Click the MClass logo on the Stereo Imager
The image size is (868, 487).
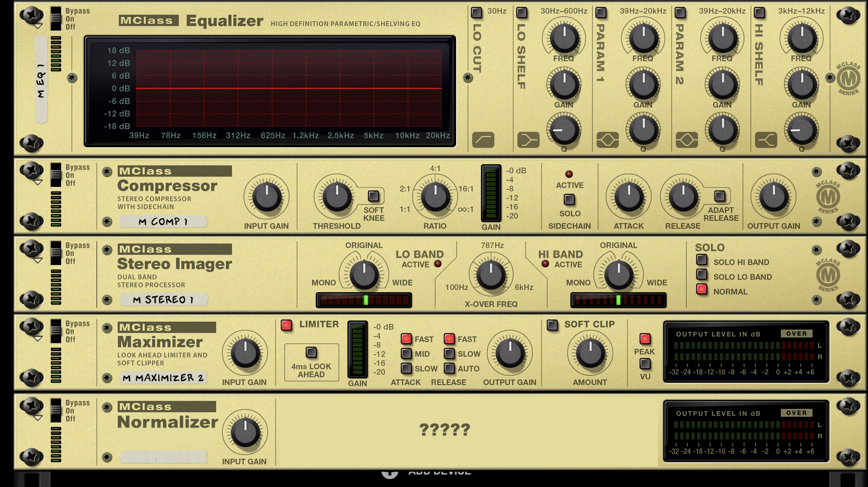tap(828, 275)
